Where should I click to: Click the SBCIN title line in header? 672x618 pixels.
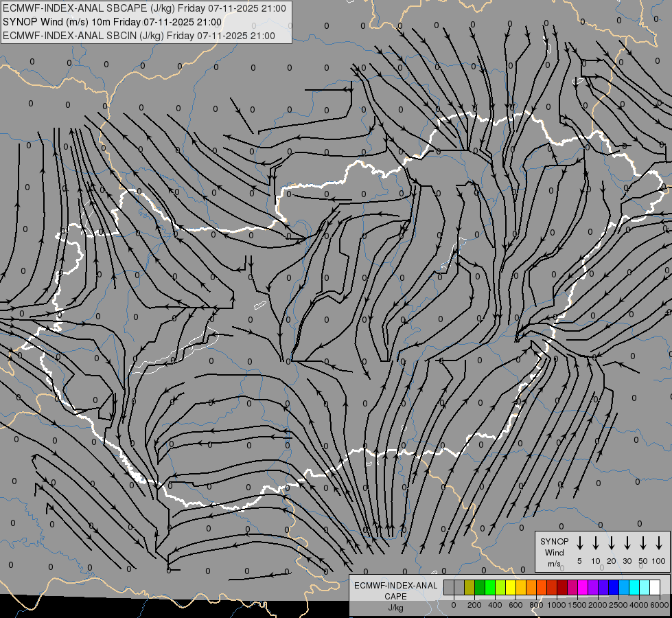click(x=139, y=36)
